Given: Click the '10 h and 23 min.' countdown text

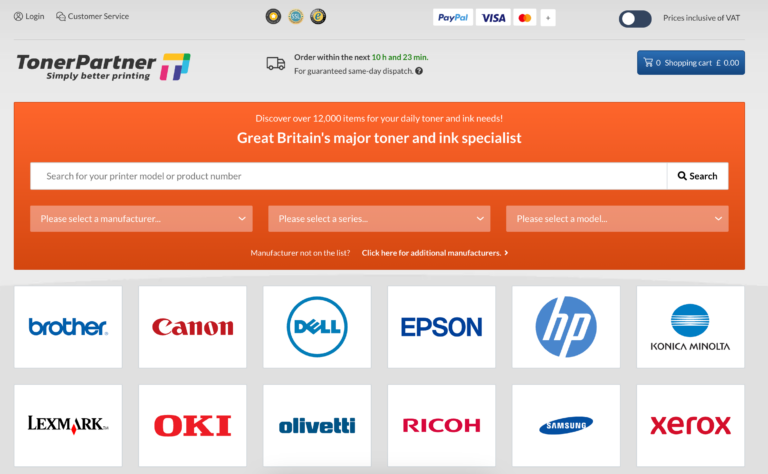Looking at the screenshot, I should tap(400, 57).
